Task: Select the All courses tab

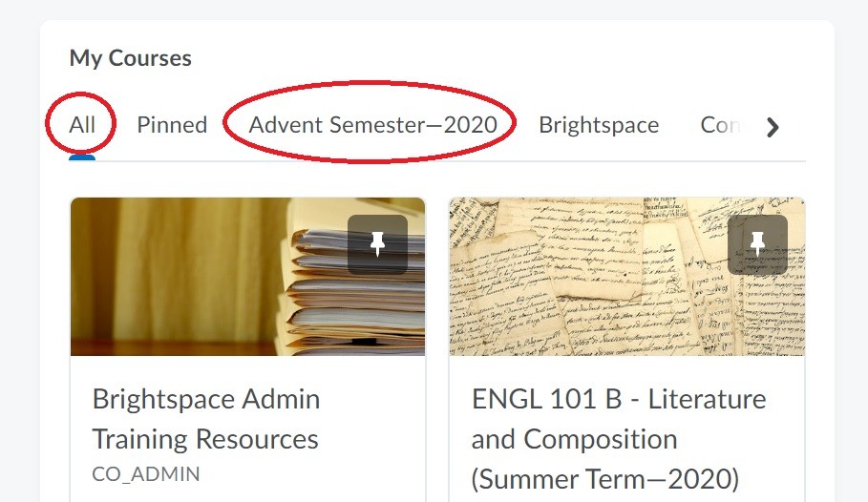Action: point(82,125)
